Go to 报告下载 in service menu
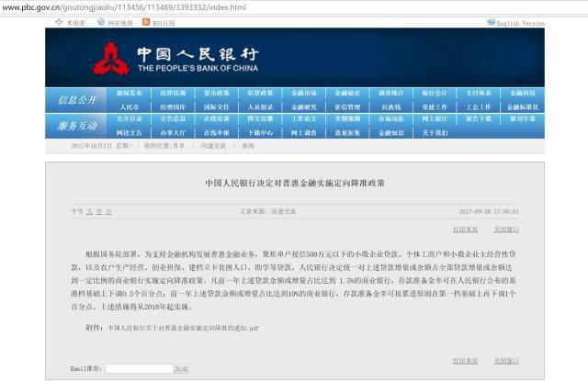The image size is (588, 381). pos(479,118)
